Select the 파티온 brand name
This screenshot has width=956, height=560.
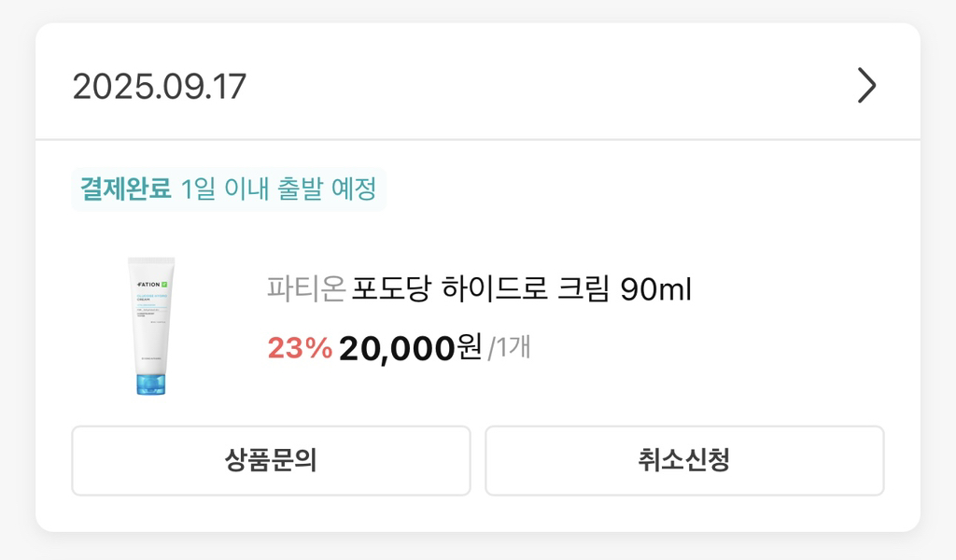pyautogui.click(x=305, y=289)
